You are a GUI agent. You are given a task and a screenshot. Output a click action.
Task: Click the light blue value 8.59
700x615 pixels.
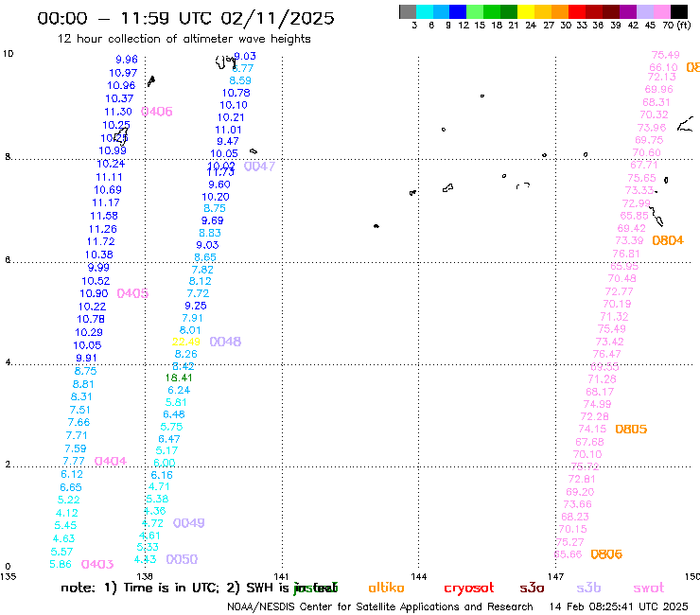240,80
